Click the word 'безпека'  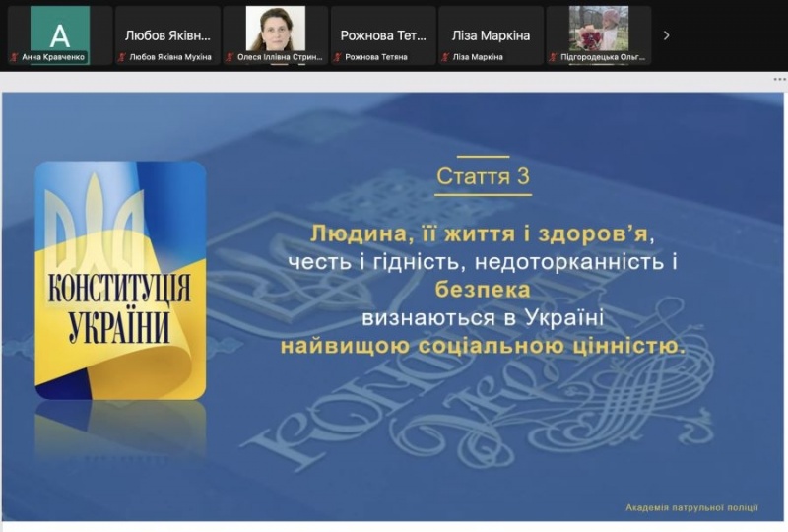(483, 290)
